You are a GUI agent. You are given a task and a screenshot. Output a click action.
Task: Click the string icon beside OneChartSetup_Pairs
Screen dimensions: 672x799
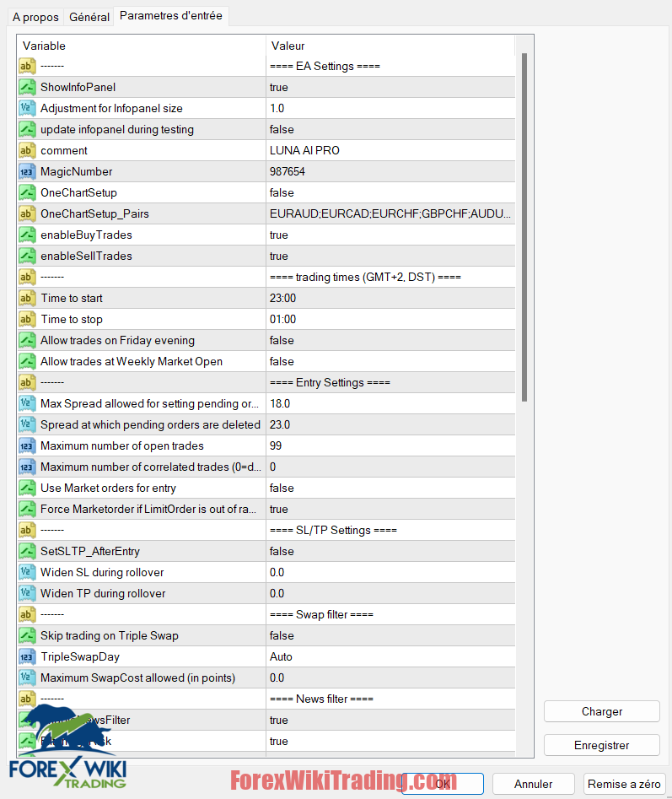(x=27, y=213)
